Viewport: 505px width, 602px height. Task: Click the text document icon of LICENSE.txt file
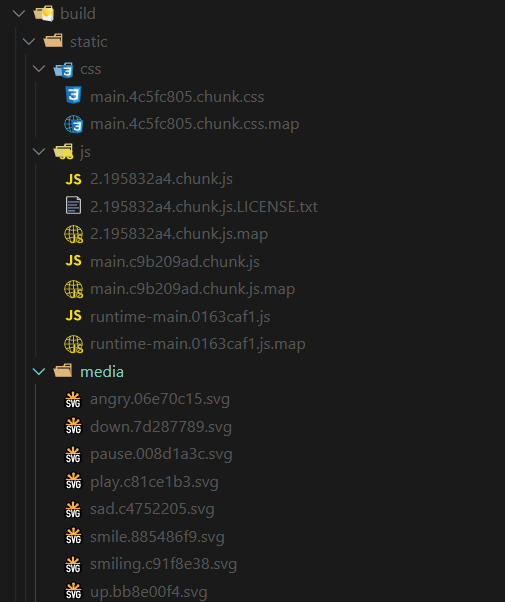73,205
